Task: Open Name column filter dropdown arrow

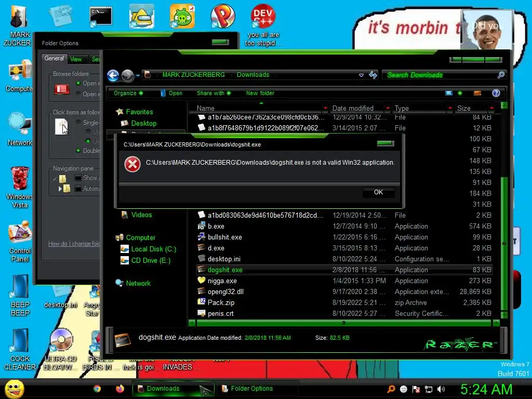Action: coord(325,108)
